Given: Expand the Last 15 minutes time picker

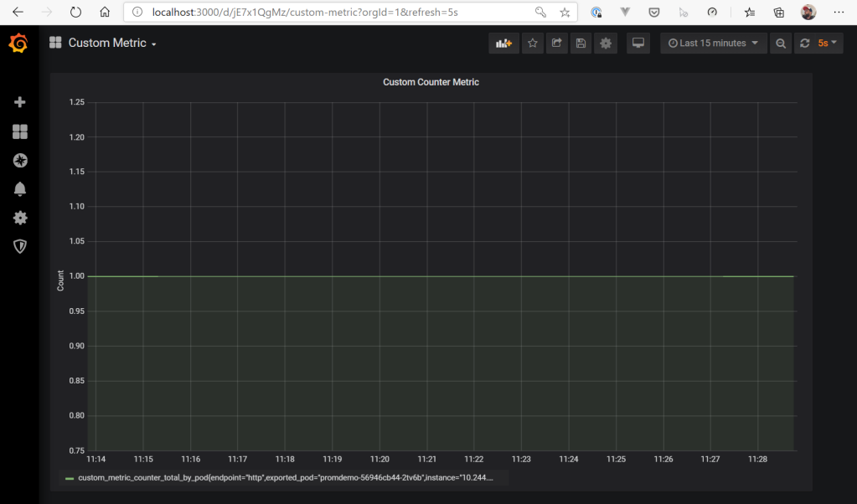Looking at the screenshot, I should point(713,44).
